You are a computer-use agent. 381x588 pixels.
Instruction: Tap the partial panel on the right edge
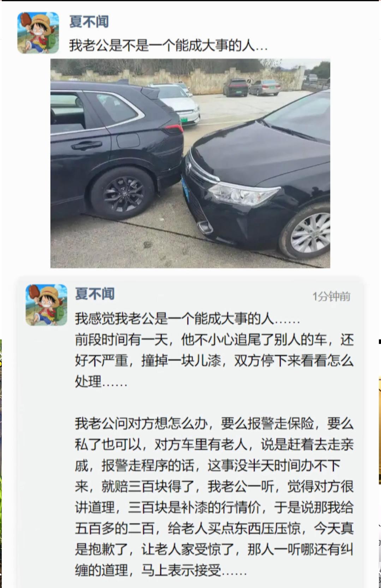tap(380, 463)
